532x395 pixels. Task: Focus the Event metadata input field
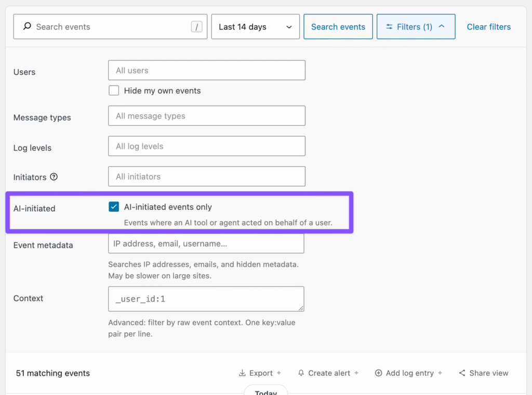click(x=206, y=243)
